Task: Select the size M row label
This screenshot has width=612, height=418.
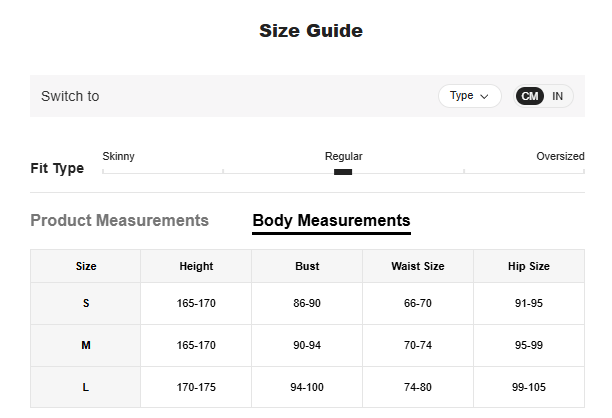Action: tap(86, 345)
